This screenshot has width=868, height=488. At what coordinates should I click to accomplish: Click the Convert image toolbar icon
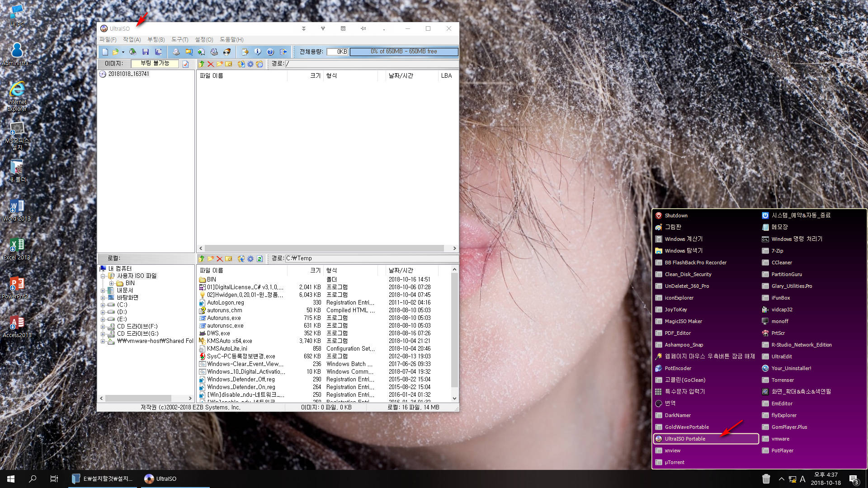(201, 52)
